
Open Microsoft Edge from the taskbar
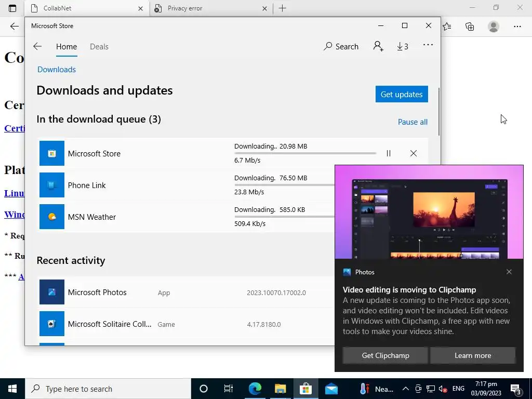(x=255, y=389)
